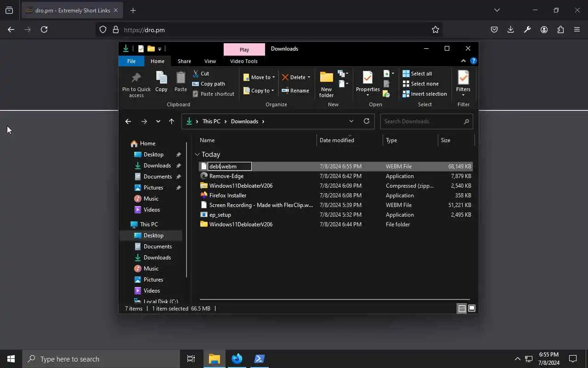Click the History icon in the Open group
This screenshot has width=588, height=368.
387,94
